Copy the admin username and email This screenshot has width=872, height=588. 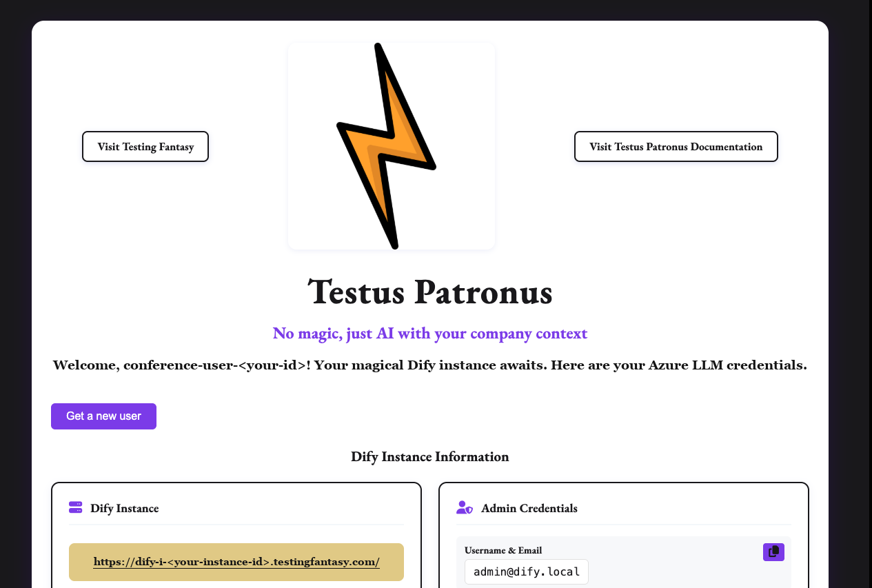(x=773, y=552)
